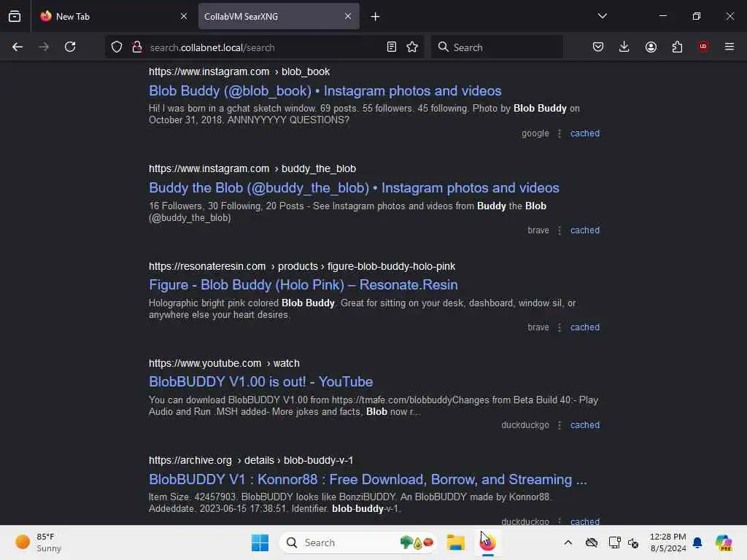The image size is (747, 560).
Task: Open the more-options dots beside google
Action: [560, 134]
